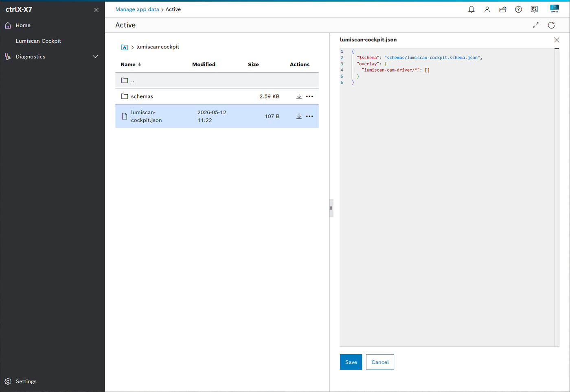Image resolution: width=570 pixels, height=392 pixels.
Task: Click the parent folder icon of the '..' row
Action: click(x=125, y=81)
